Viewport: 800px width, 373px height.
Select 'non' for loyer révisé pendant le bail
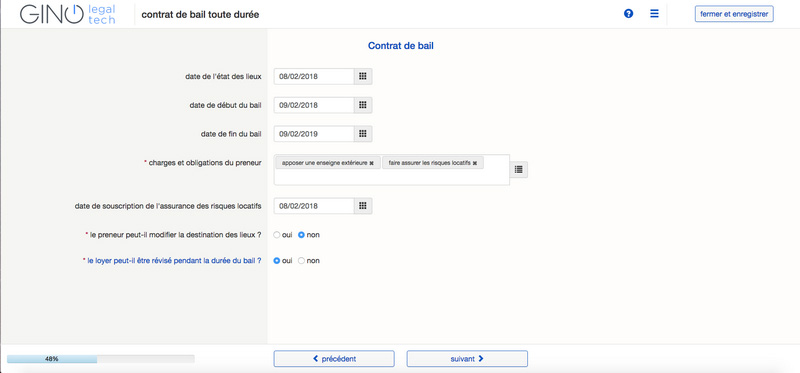pyautogui.click(x=301, y=261)
